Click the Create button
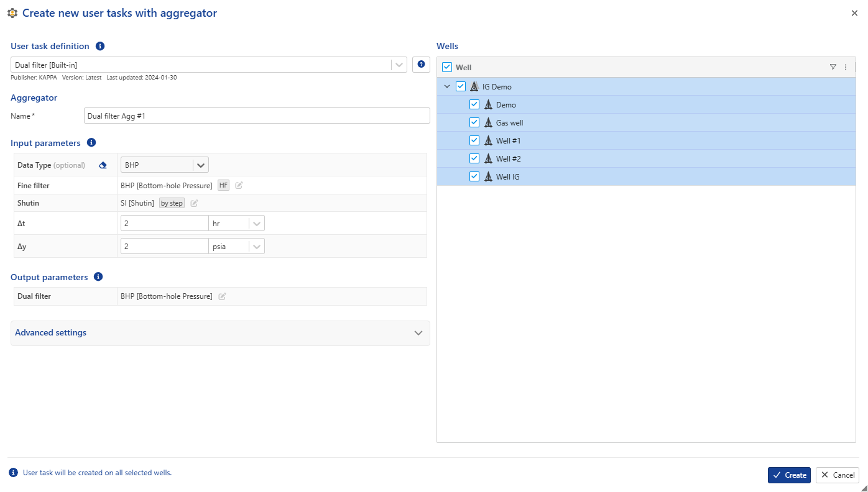 coord(788,475)
